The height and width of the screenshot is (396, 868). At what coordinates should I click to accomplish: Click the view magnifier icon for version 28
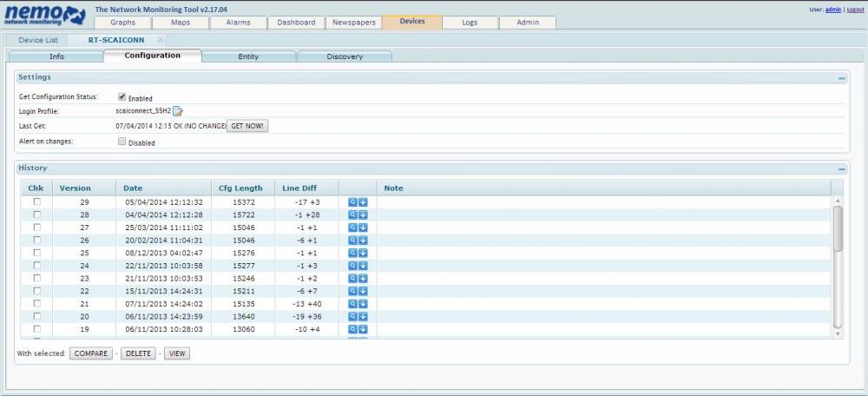pos(352,214)
